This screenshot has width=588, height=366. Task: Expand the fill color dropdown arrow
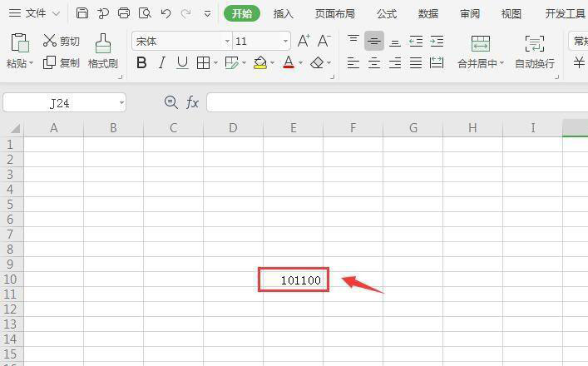click(x=272, y=62)
